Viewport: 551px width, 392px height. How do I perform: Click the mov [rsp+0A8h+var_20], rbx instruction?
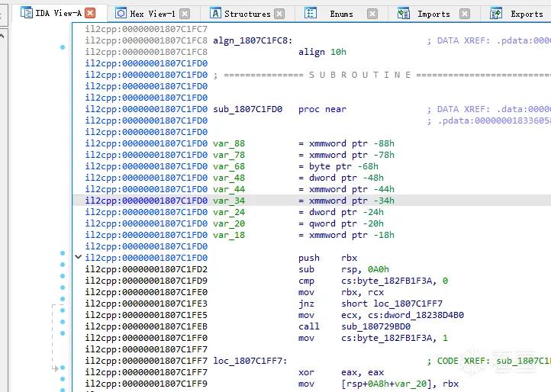[379, 384]
